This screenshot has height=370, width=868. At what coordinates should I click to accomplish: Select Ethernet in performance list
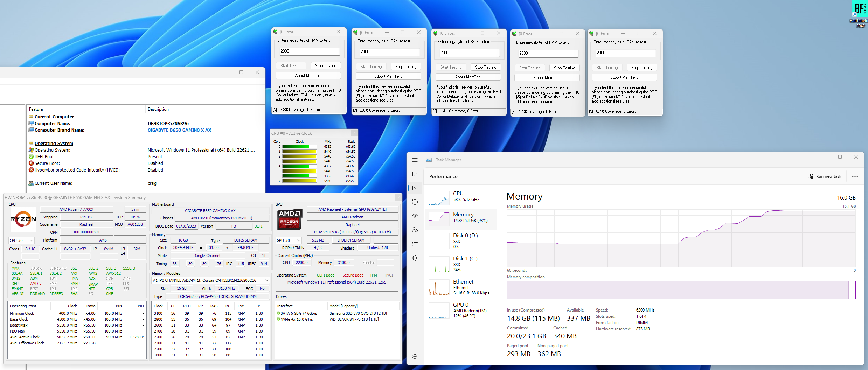(x=461, y=287)
